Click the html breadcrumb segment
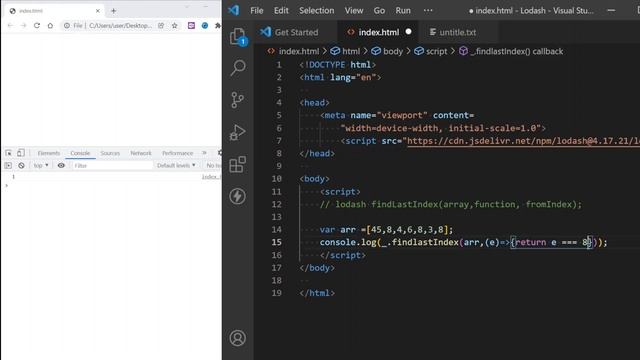Screen dimensions: 640x360 pyautogui.click(x=346, y=51)
